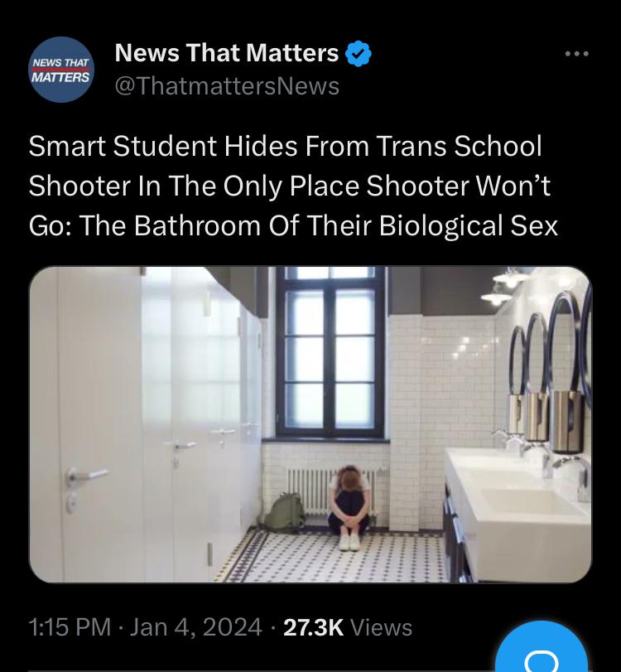Tap the 1:15 PM timestamp
This screenshot has height=672, width=621.
(70, 627)
